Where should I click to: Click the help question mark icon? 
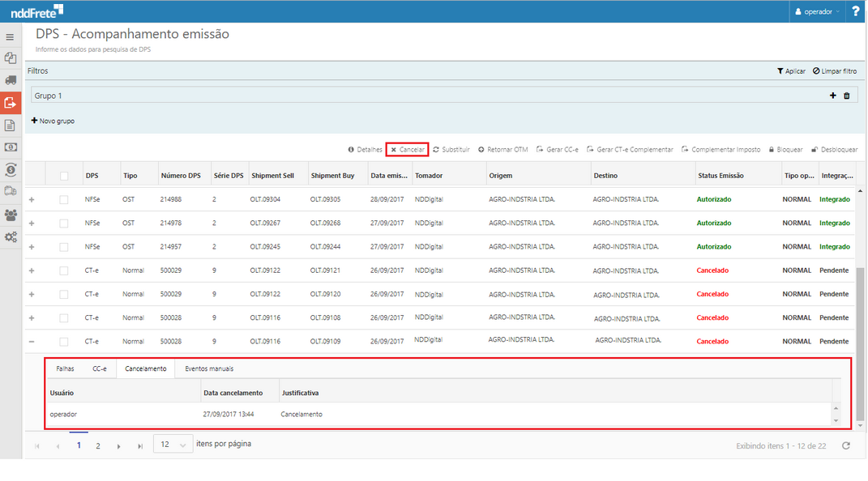pos(856,11)
